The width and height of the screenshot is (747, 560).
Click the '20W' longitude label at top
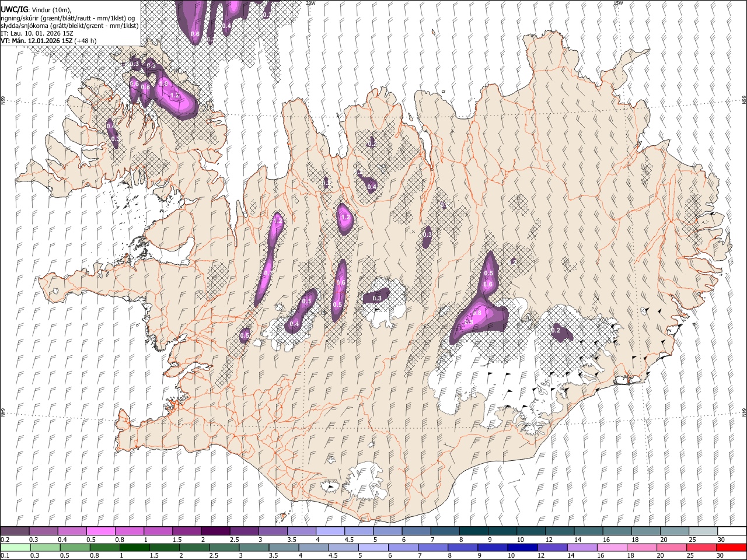tap(310, 3)
